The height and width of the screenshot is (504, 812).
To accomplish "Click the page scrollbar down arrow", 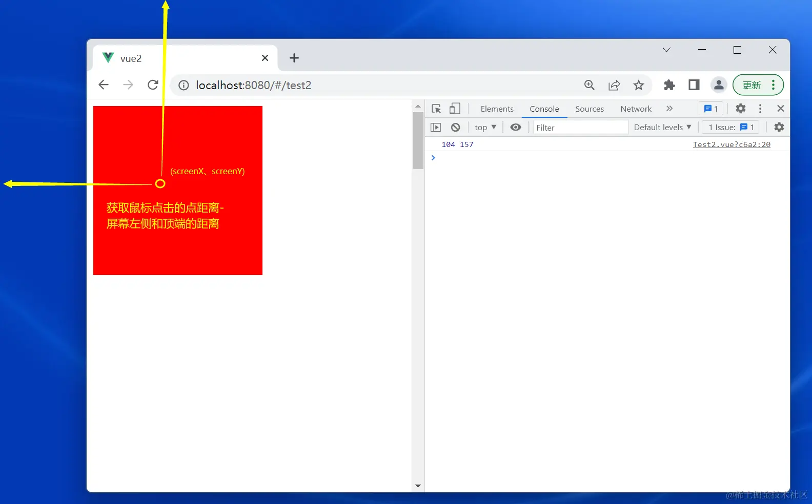I will click(x=418, y=486).
